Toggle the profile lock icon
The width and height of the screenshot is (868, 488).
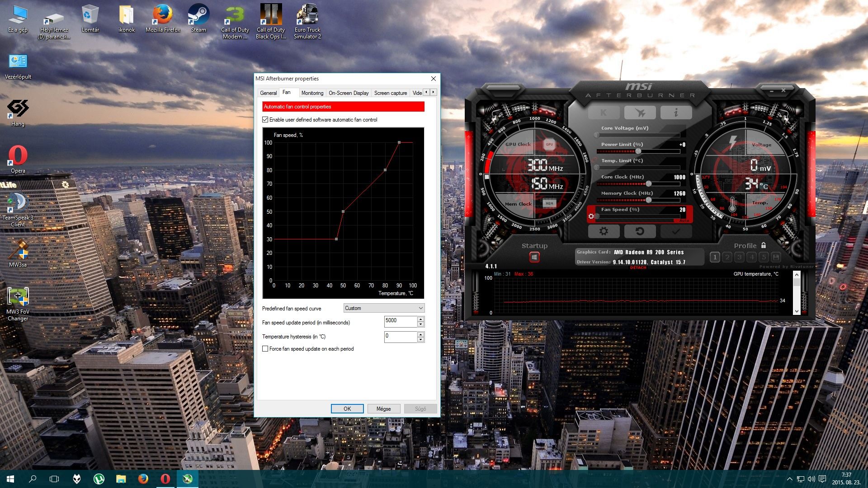click(764, 245)
